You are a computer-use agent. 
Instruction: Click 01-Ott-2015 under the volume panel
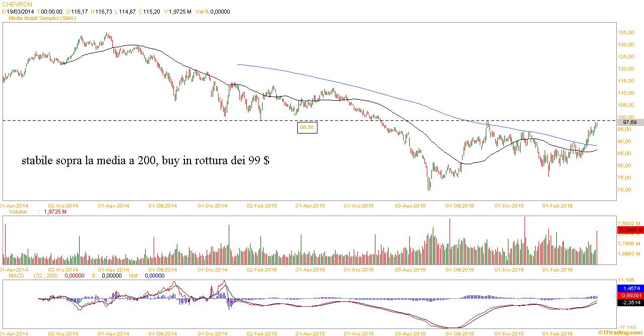coord(460,270)
